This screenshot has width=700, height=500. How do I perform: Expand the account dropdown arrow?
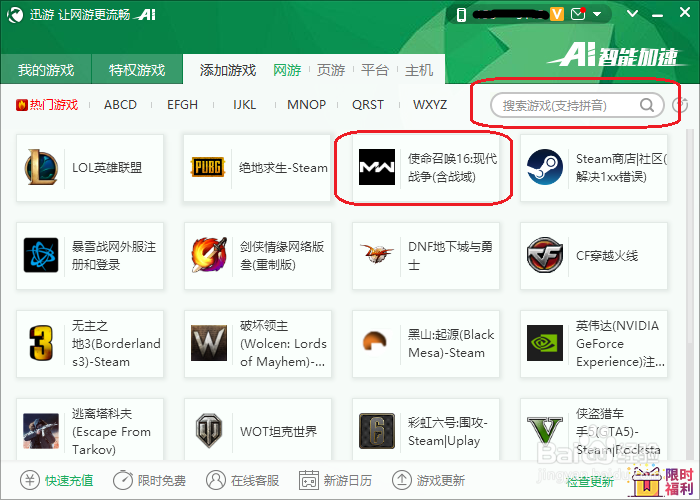tap(597, 14)
